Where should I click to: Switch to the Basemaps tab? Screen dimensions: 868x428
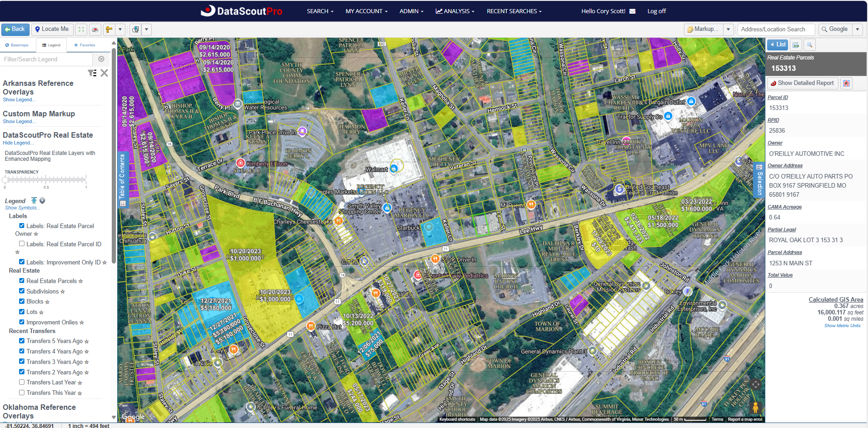pyautogui.click(x=17, y=45)
